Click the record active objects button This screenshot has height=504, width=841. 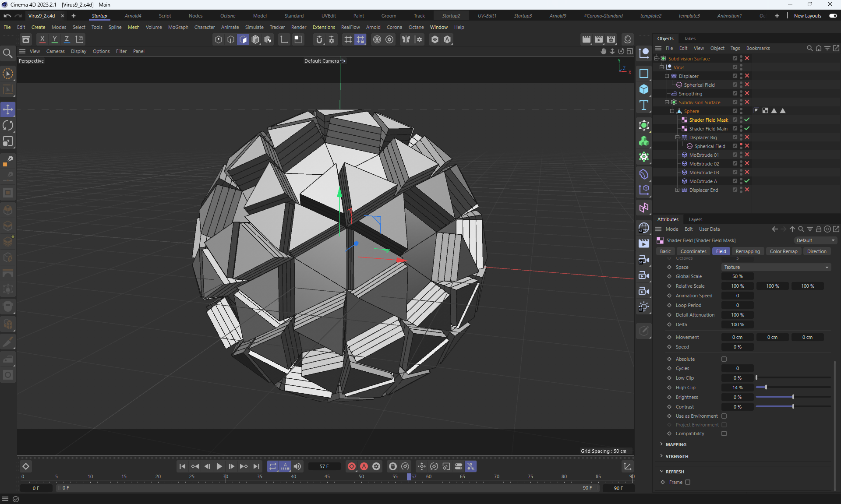(x=351, y=466)
